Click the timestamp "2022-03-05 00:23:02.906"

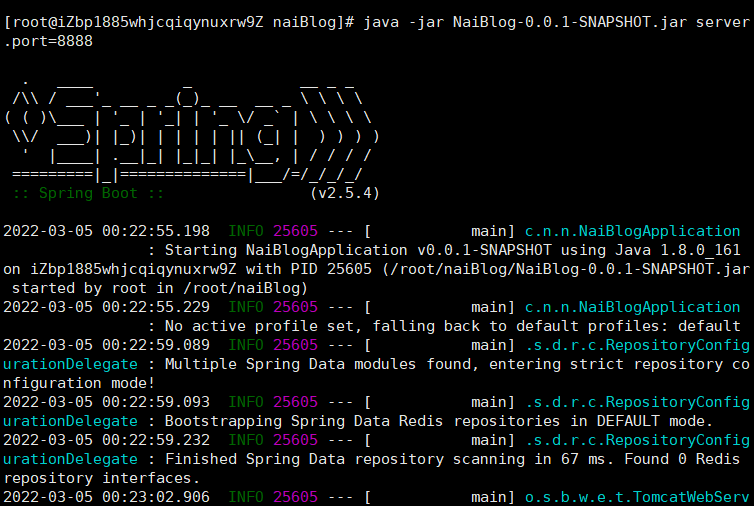coord(106,497)
